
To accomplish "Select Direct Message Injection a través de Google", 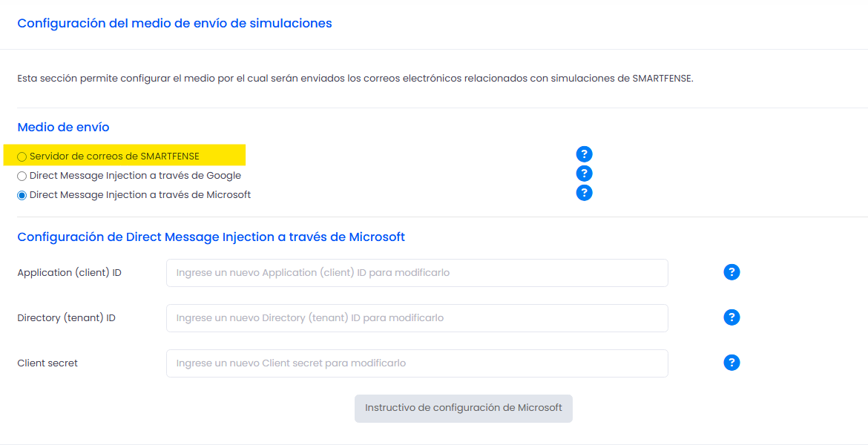I will tap(22, 177).
